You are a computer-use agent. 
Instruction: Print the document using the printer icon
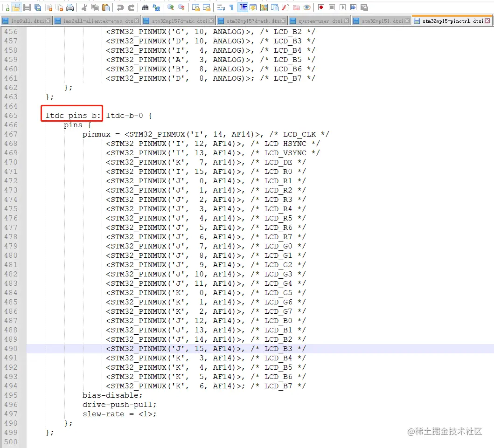(70, 7)
